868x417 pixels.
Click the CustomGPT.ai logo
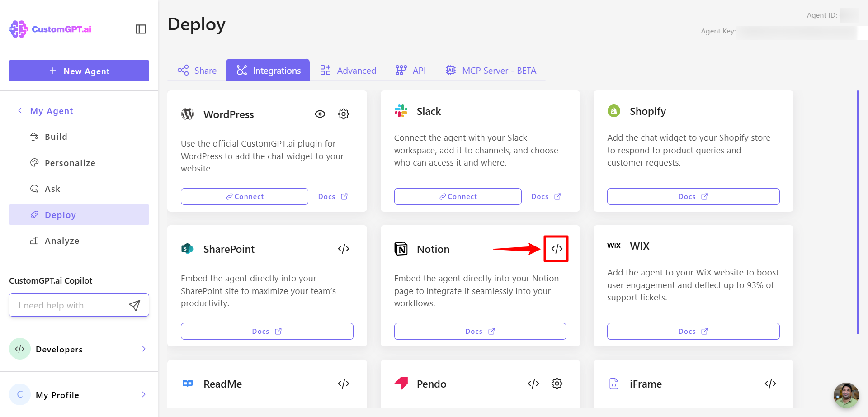click(x=50, y=29)
